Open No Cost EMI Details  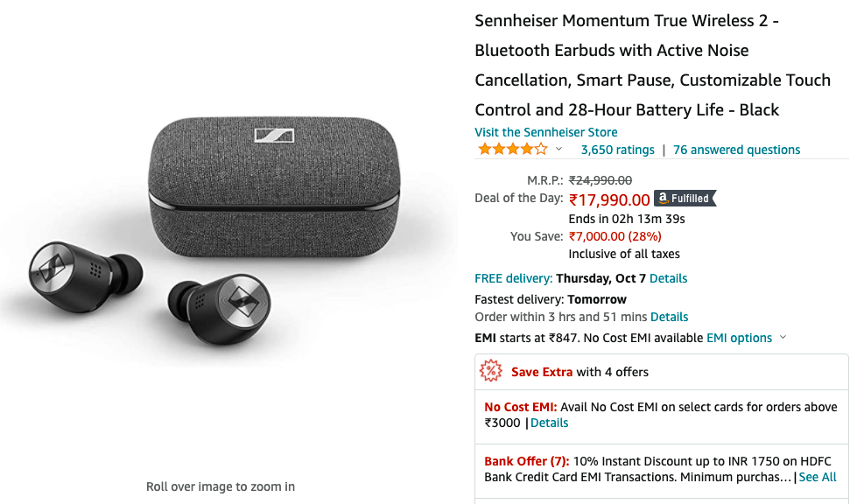tap(549, 423)
